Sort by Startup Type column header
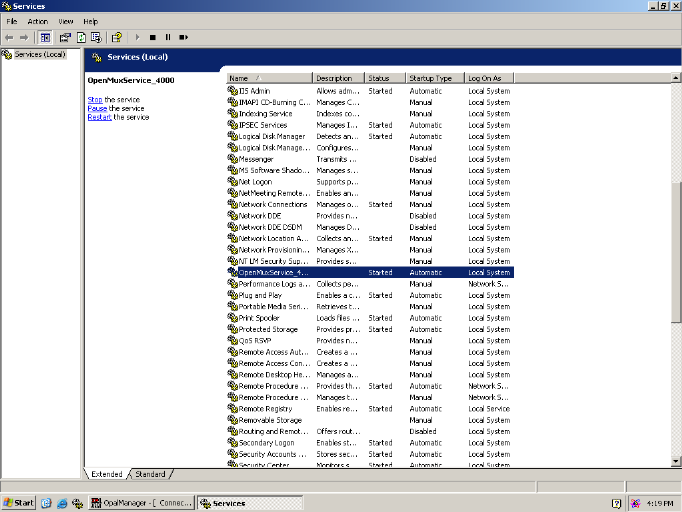Screen dimensions: 682x512 (x=430, y=78)
